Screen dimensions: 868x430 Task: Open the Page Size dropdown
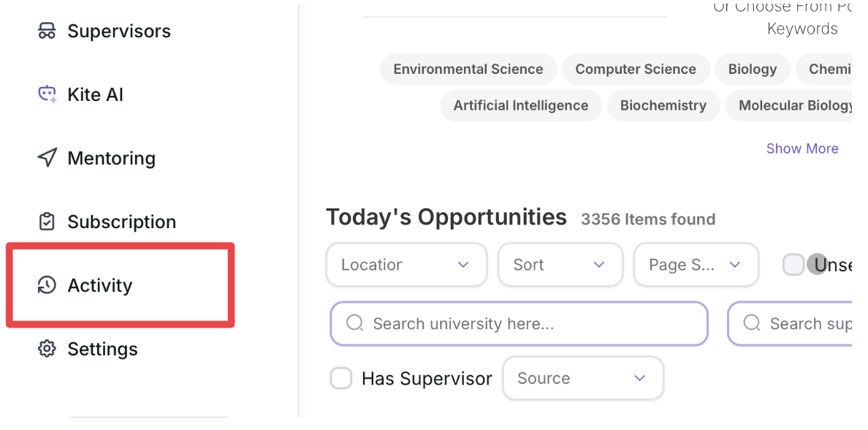click(696, 265)
